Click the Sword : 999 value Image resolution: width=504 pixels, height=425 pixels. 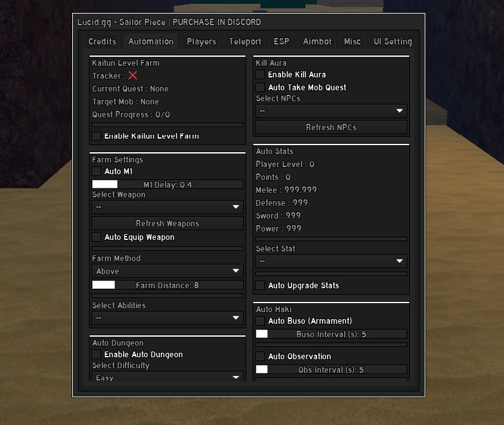pyautogui.click(x=278, y=216)
